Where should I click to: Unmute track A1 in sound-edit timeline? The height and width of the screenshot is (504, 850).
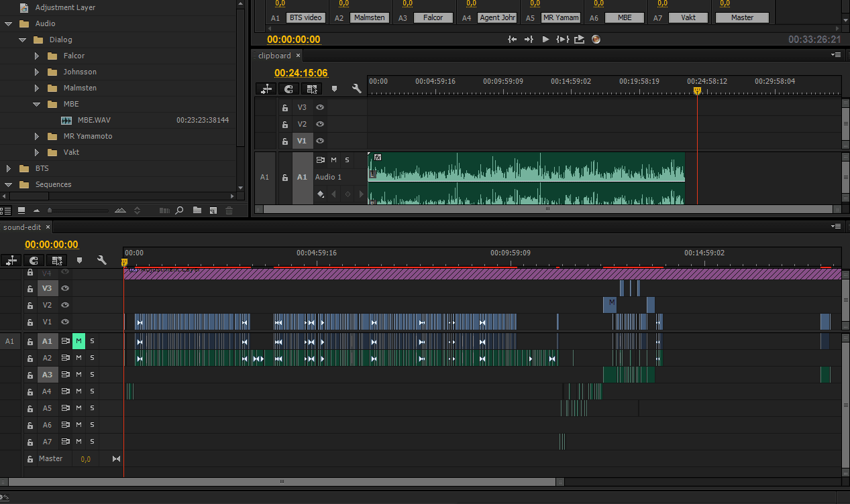pos(78,341)
